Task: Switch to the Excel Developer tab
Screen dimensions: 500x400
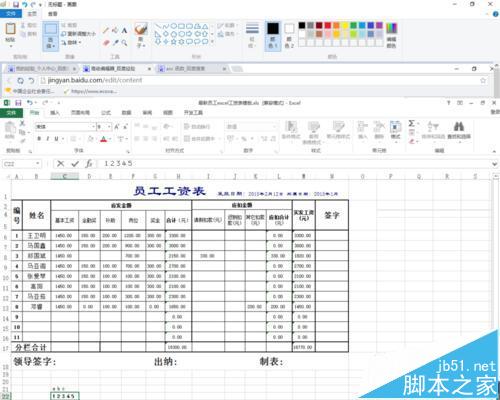Action: 193,113
